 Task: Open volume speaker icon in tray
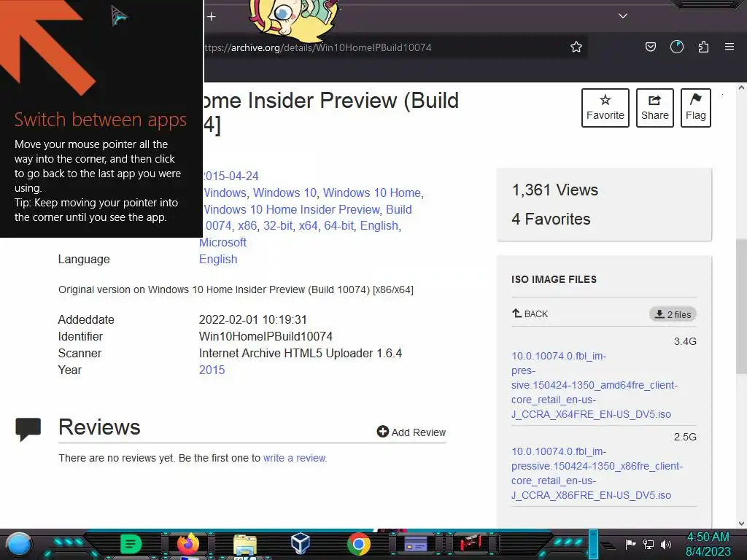click(x=666, y=544)
